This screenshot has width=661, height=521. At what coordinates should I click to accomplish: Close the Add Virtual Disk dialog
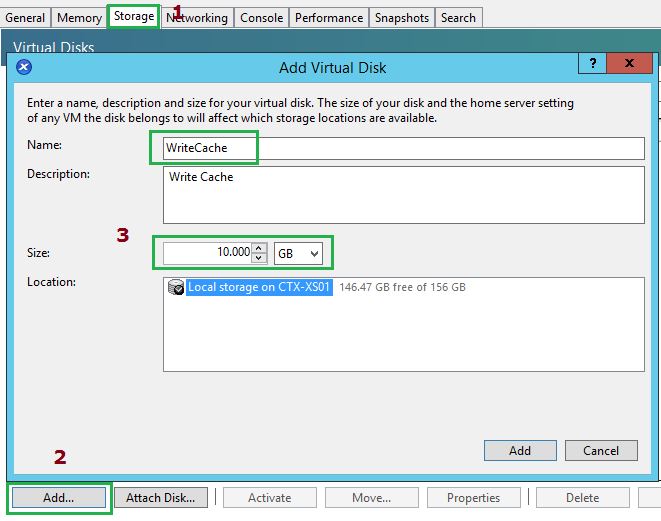click(629, 64)
